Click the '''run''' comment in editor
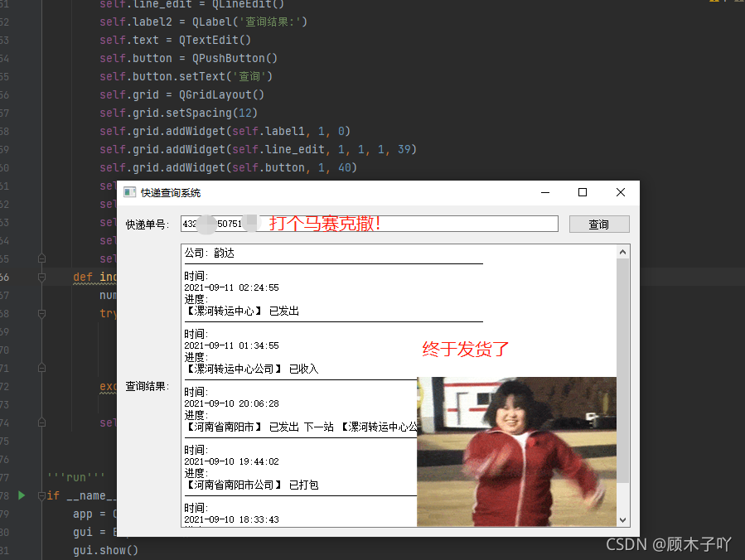 point(76,477)
